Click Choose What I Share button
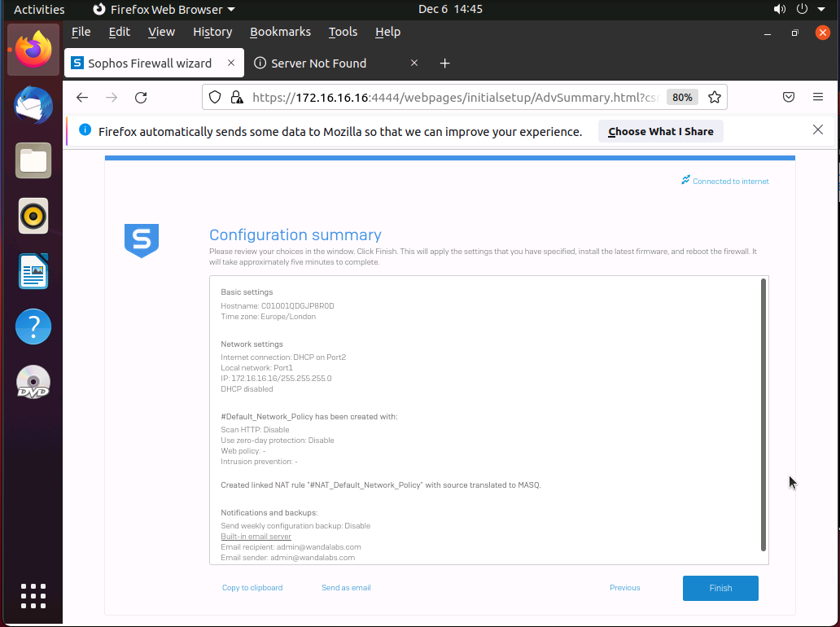Screen dimensions: 840x627 pos(660,131)
